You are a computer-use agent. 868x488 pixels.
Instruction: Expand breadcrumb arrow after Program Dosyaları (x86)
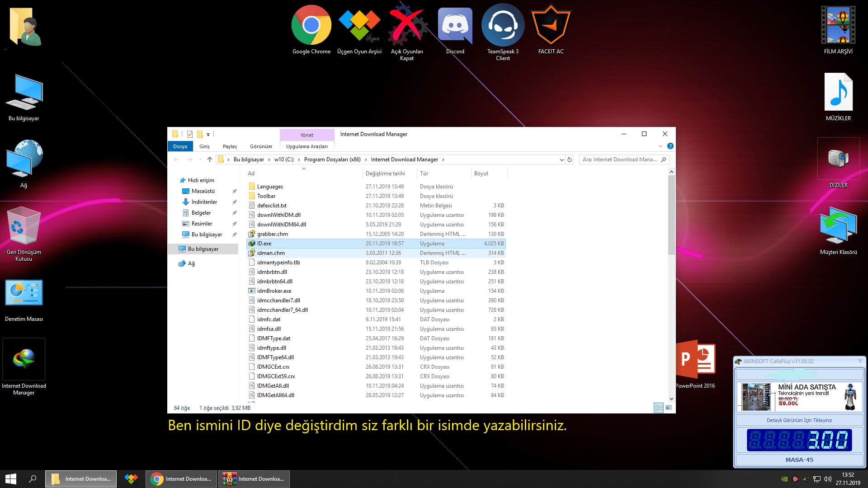[366, 160]
